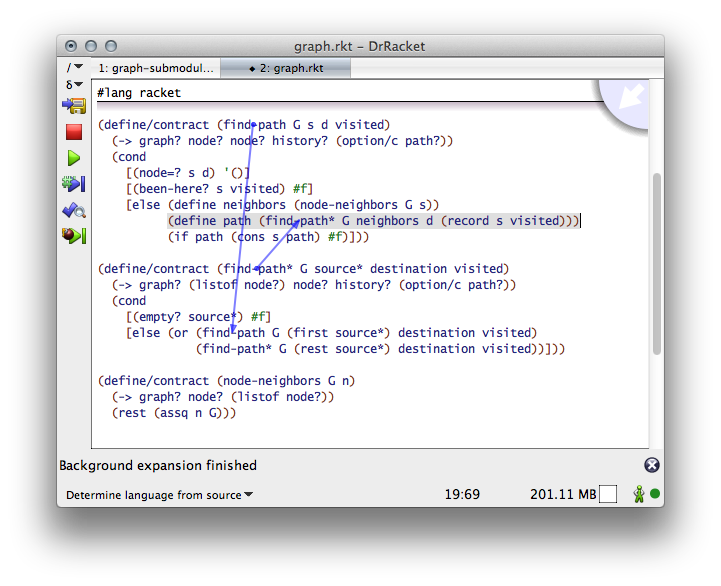Switch to the graph-submodul... tab

click(155, 68)
